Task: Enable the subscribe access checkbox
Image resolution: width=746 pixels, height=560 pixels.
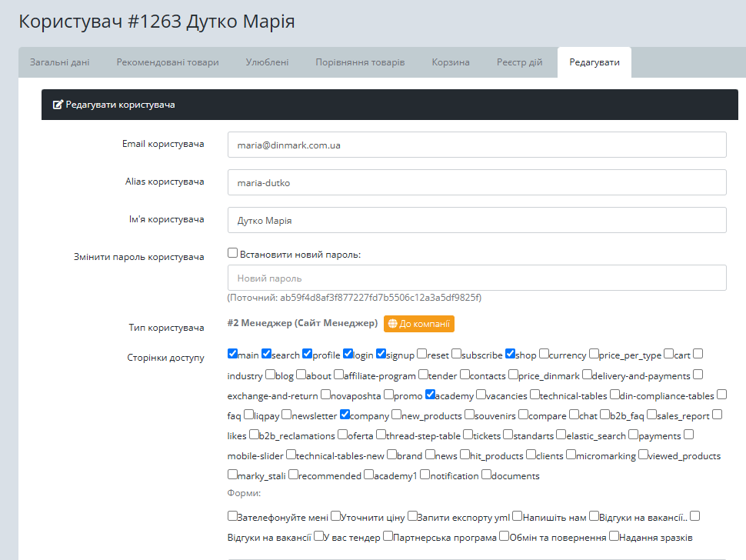Action: pyautogui.click(x=456, y=354)
